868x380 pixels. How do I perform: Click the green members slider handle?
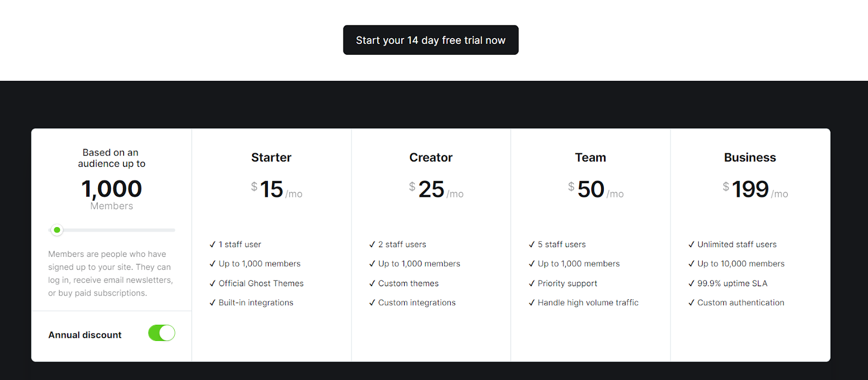(x=57, y=230)
